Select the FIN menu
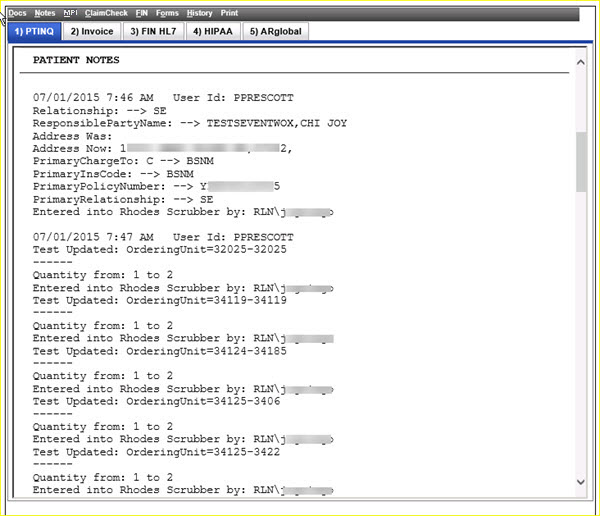Viewport: 600px width, 516px height. [141, 13]
